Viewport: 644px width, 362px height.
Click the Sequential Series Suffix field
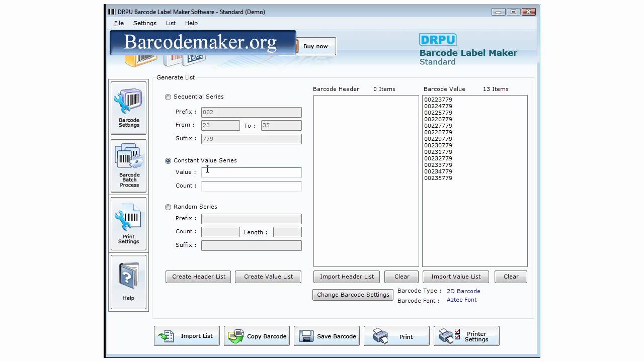click(x=252, y=139)
